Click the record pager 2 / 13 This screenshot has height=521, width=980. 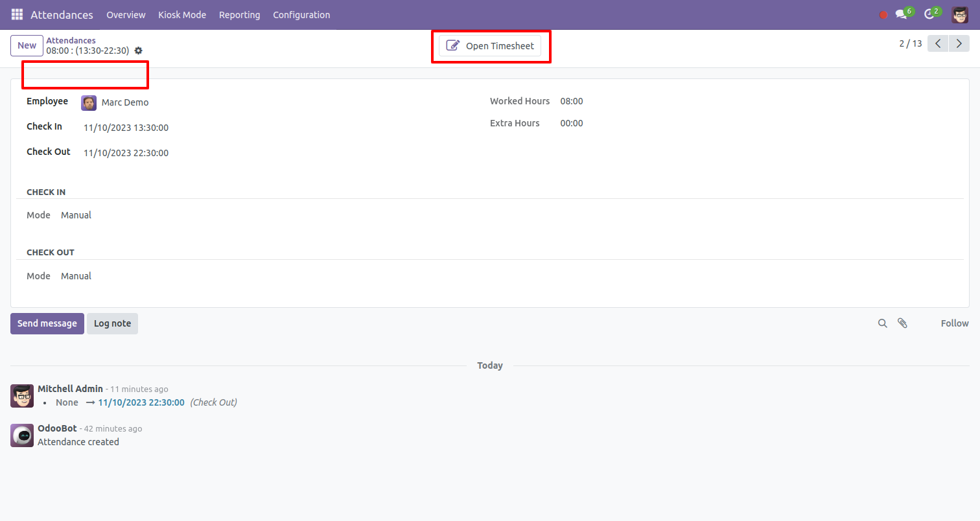point(910,43)
